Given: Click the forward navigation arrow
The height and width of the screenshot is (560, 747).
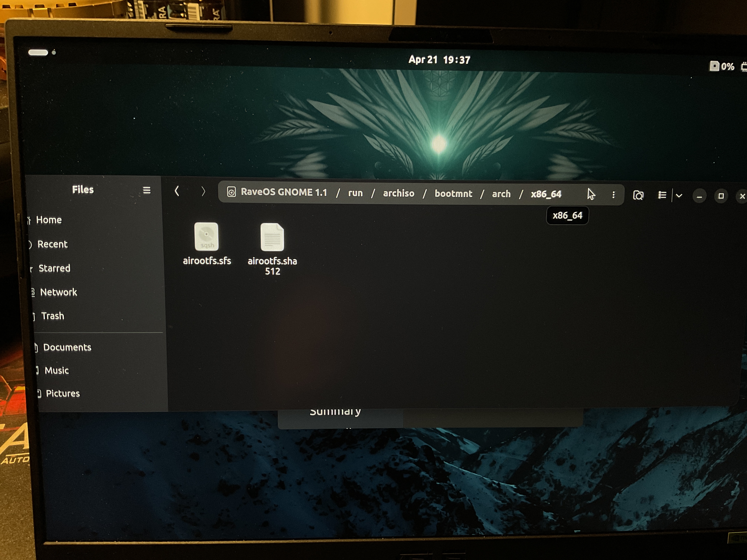Looking at the screenshot, I should point(203,192).
